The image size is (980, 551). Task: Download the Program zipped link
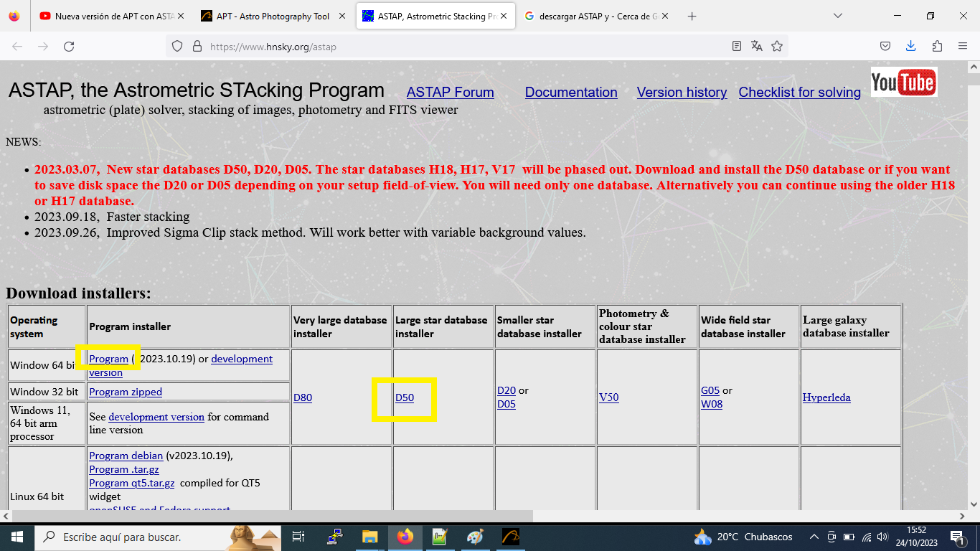pyautogui.click(x=126, y=392)
